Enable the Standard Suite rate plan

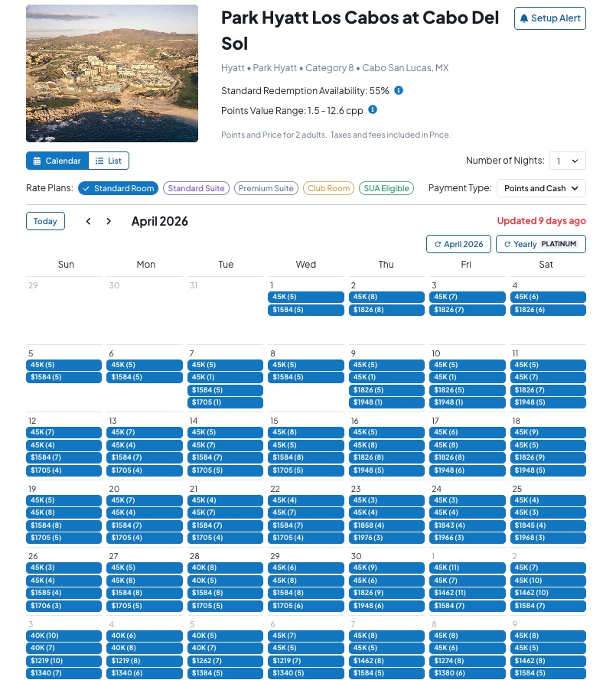pos(196,188)
